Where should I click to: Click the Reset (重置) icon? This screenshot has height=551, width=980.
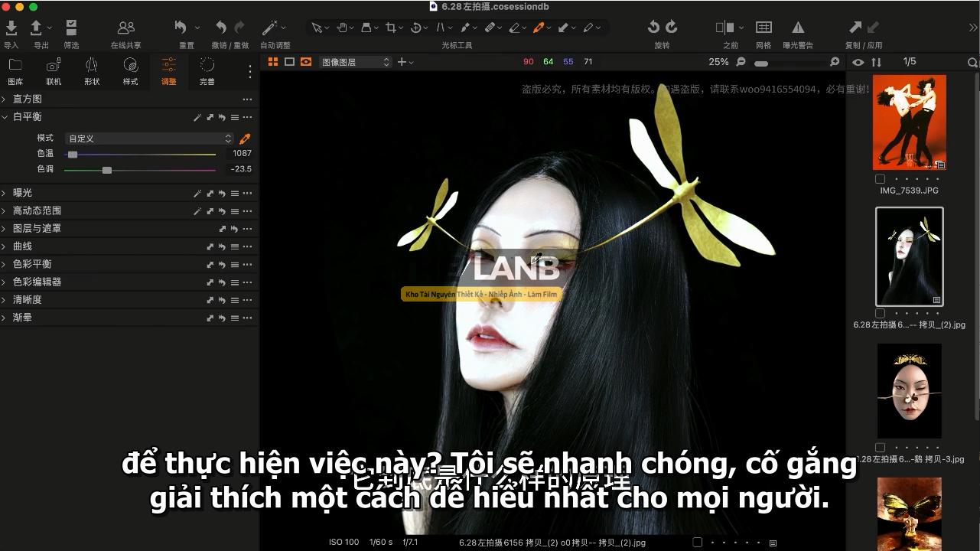tap(181, 28)
